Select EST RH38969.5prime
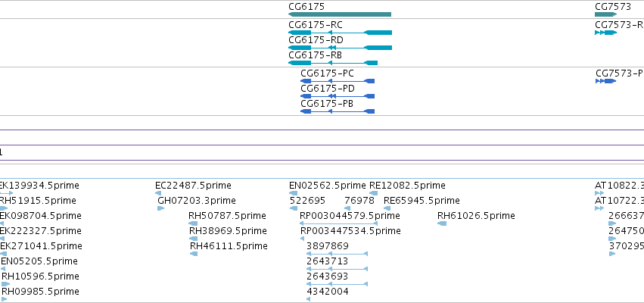 [x=228, y=231]
